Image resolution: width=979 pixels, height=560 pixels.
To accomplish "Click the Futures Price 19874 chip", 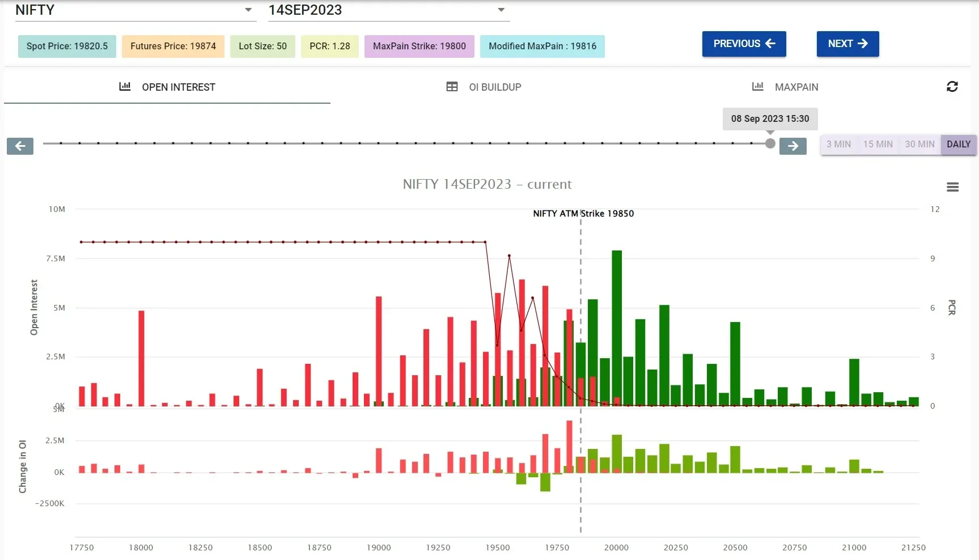I will pyautogui.click(x=173, y=46).
